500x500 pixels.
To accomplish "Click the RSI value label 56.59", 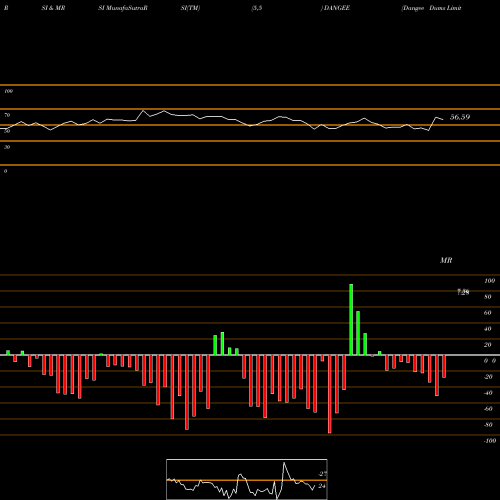I will 460,117.
